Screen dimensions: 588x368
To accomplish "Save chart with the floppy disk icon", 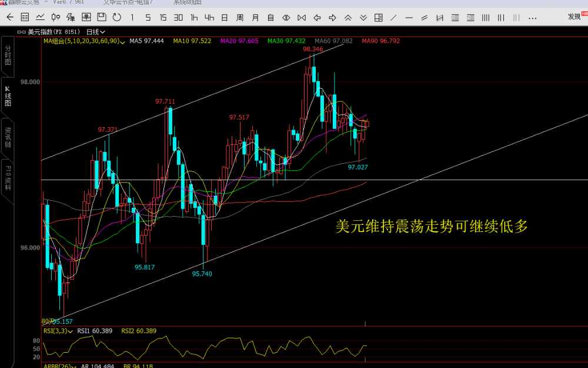I will (102, 17).
